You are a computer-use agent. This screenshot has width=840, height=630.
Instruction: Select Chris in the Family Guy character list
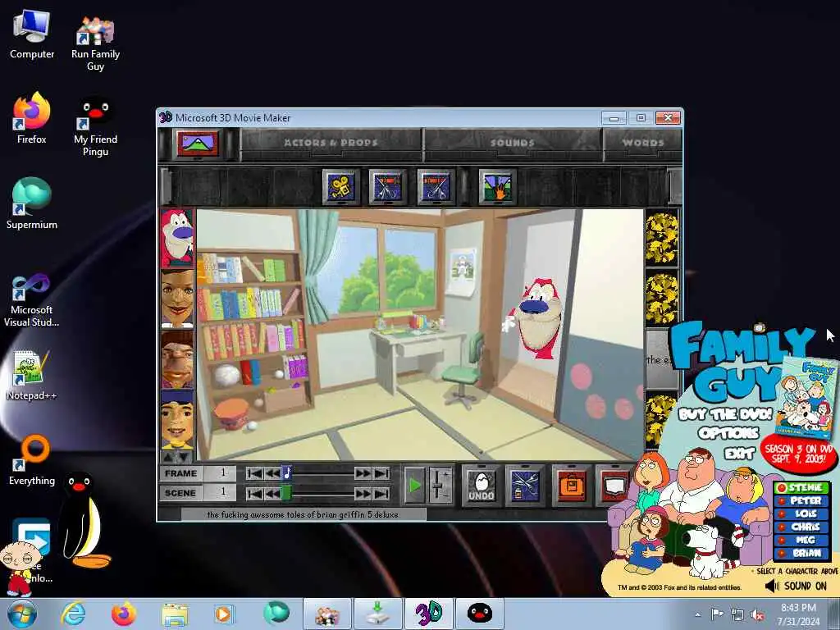(802, 527)
